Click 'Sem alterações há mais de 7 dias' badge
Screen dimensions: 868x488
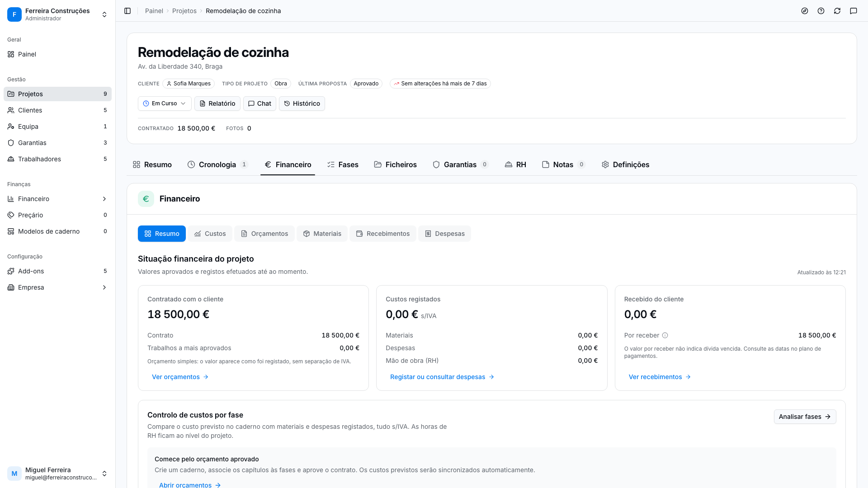[440, 84]
